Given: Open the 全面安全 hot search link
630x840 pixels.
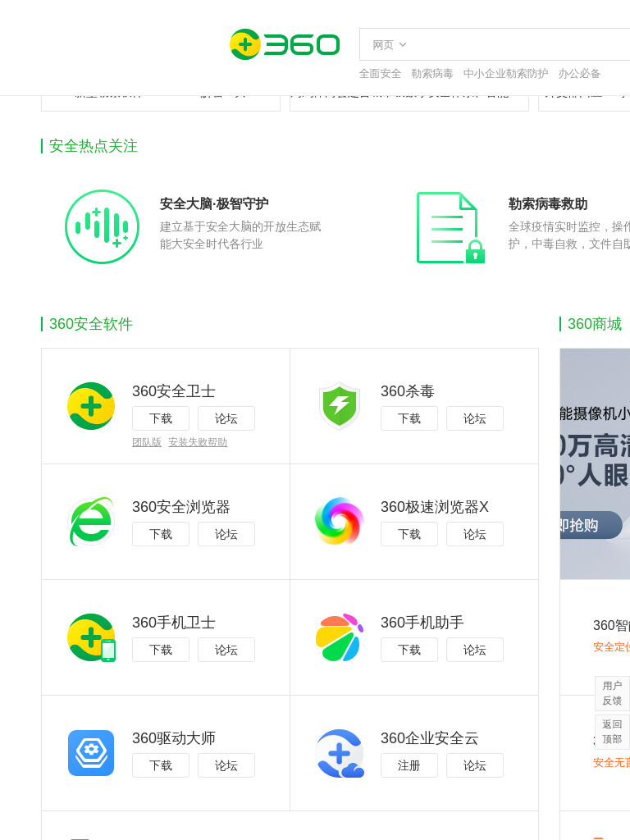Looking at the screenshot, I should 380,73.
